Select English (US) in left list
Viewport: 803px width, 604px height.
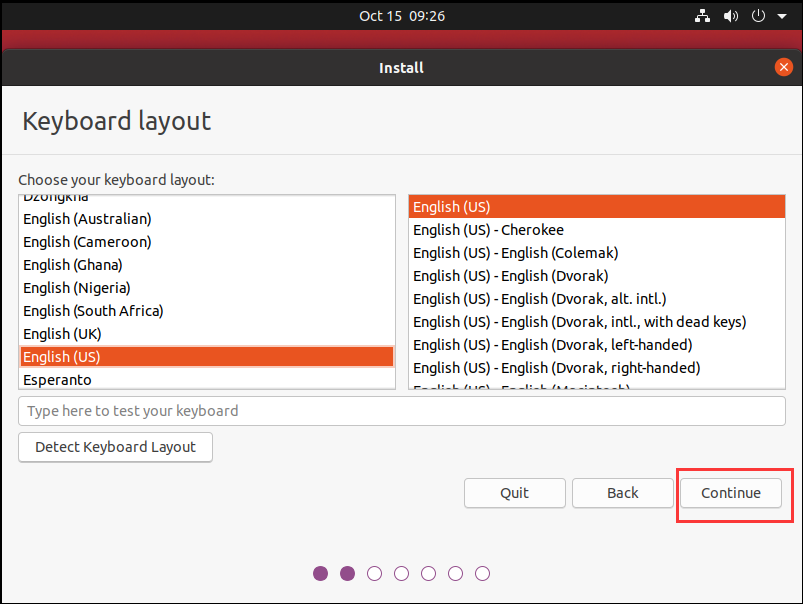pyautogui.click(x=207, y=357)
